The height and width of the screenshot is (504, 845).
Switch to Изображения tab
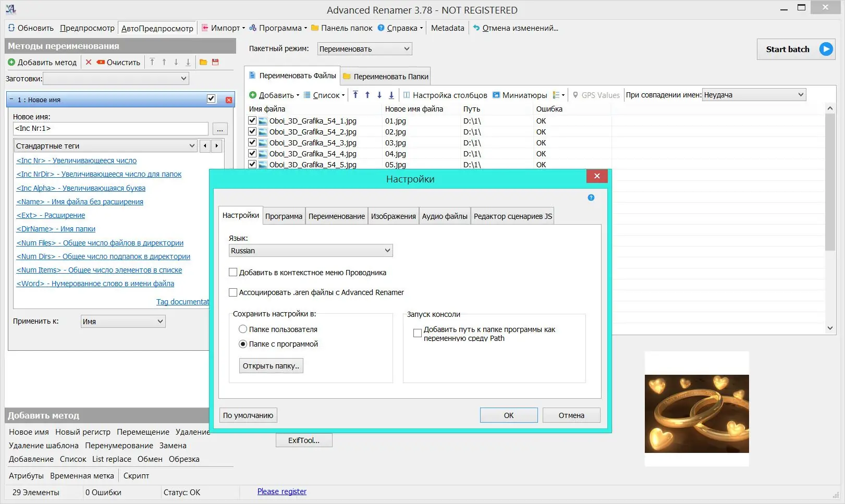click(x=394, y=216)
